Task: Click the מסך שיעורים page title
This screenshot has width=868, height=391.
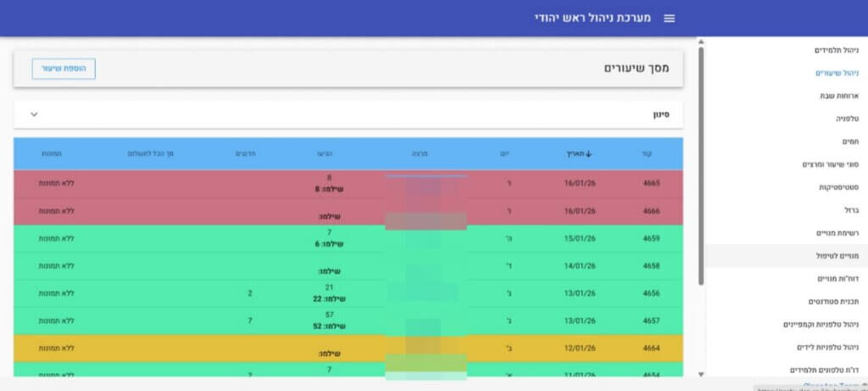Action: pos(637,68)
